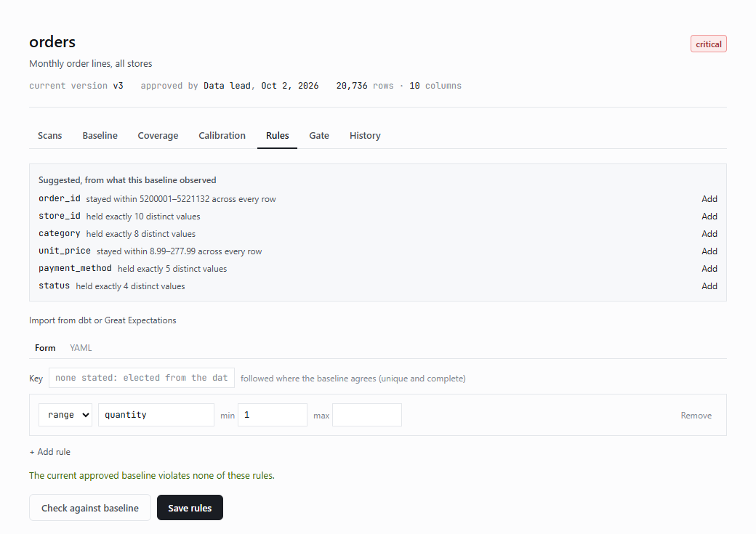Screen dimensions: 756x534
Task: Click the 'current version v3' text
Action: tap(76, 86)
